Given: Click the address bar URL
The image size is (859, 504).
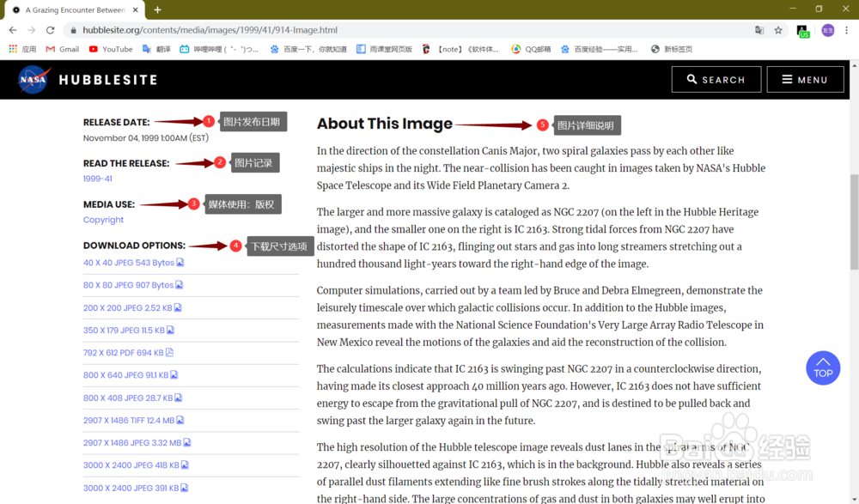Looking at the screenshot, I should [210, 30].
